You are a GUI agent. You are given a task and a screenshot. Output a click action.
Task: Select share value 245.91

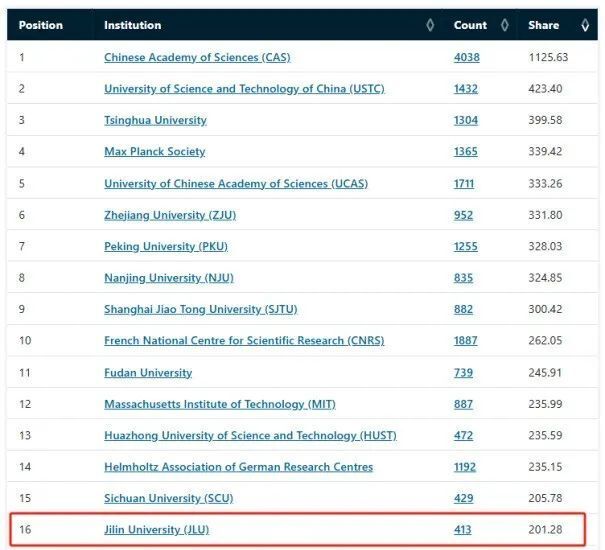click(x=545, y=373)
